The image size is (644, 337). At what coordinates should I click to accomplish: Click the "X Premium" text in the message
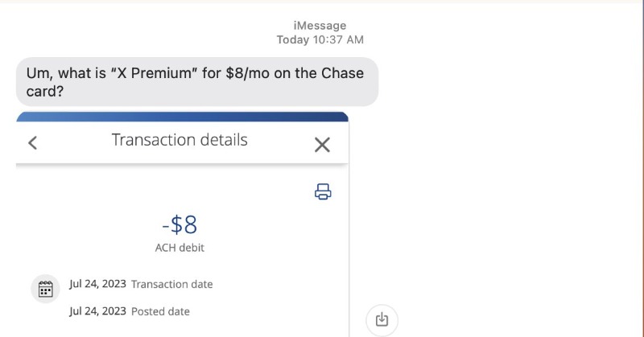[154, 73]
